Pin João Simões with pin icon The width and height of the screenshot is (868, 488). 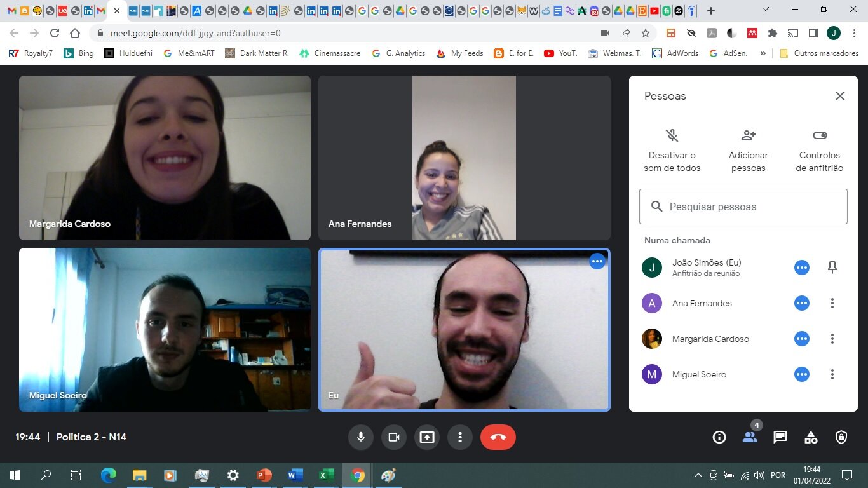pos(832,268)
